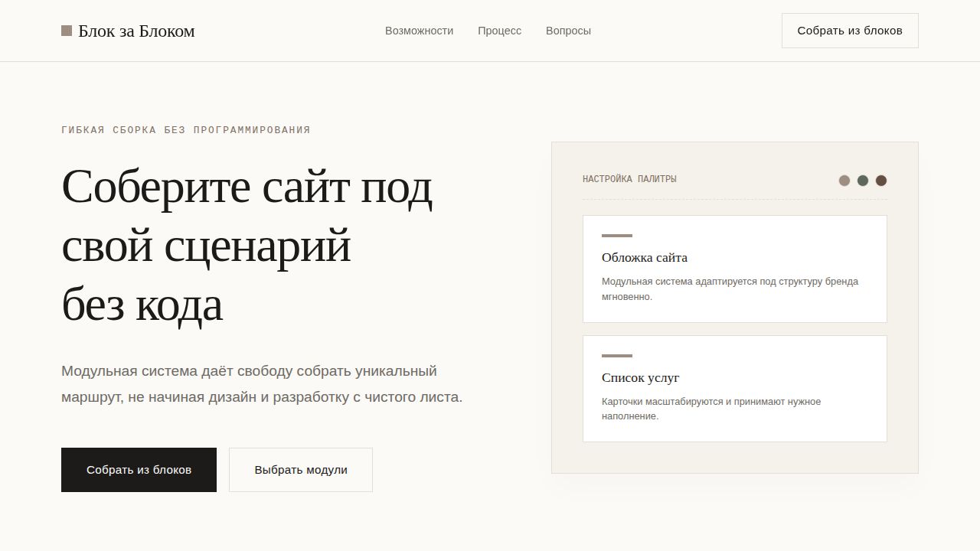
Task: Jump to Вопросы in navigation
Action: 568,31
